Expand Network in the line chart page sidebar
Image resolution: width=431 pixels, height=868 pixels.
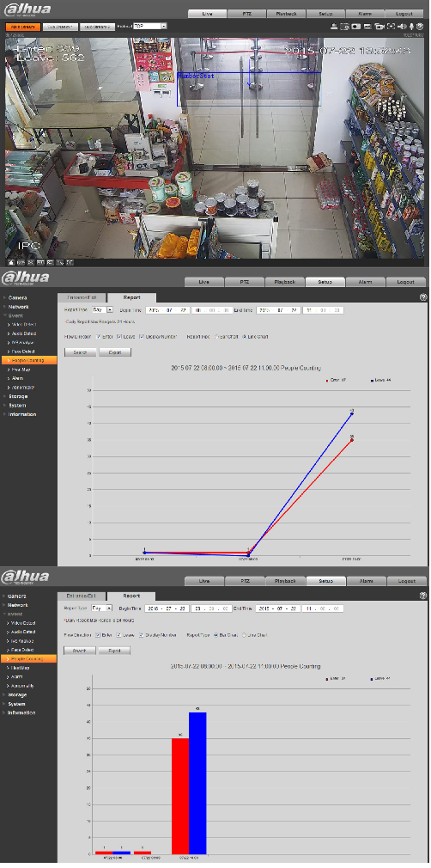pos(18,307)
